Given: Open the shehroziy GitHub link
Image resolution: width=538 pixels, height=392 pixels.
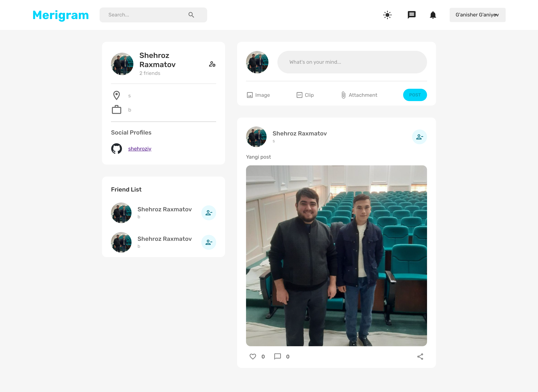Looking at the screenshot, I should coord(140,149).
